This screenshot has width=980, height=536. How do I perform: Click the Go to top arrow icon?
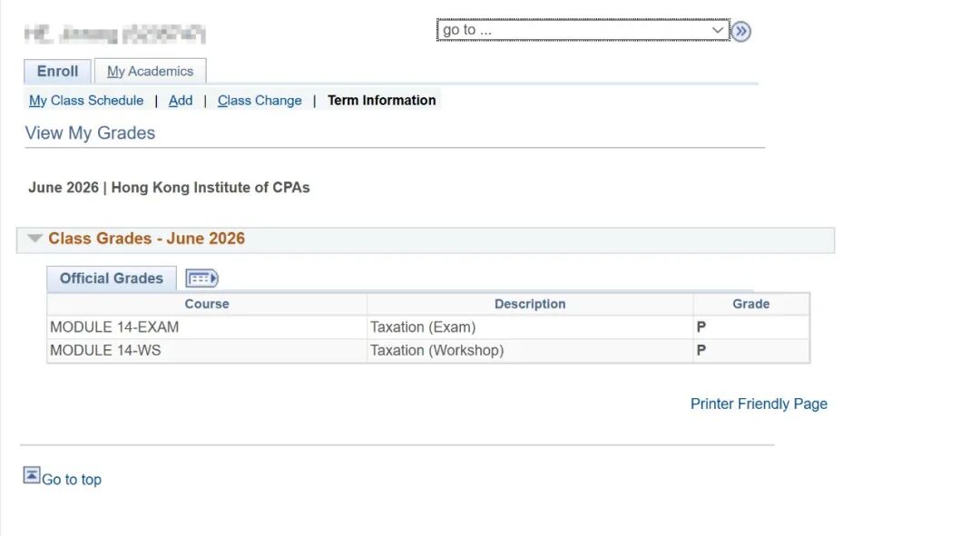32,475
